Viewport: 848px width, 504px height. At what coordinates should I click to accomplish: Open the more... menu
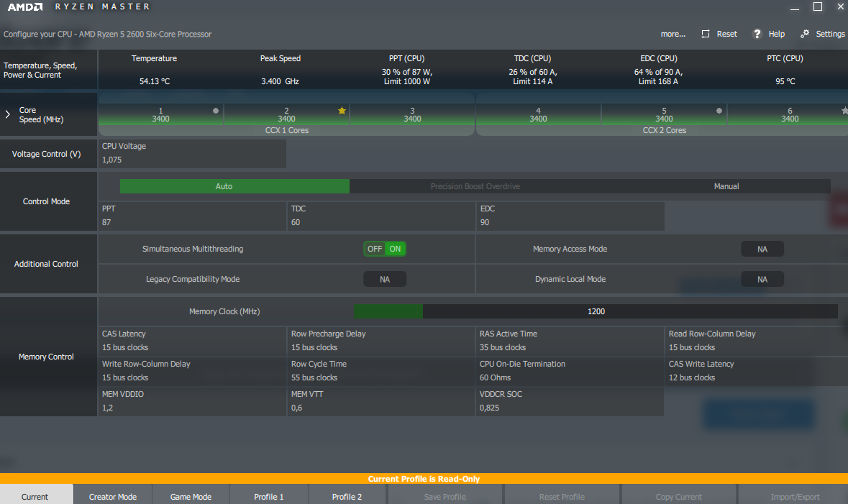pos(673,34)
